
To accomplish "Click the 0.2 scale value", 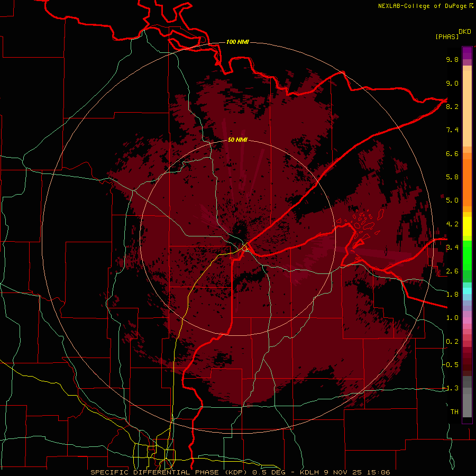I will pos(452,342).
